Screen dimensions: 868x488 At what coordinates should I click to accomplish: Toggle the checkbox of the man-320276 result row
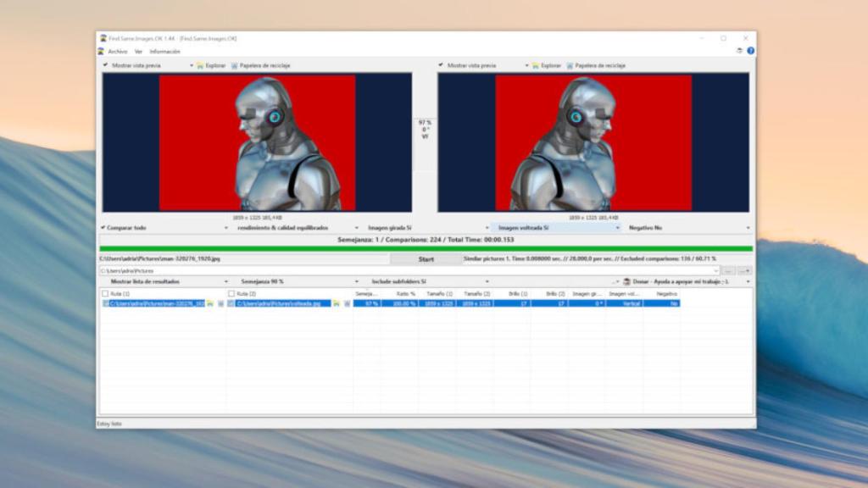105,303
